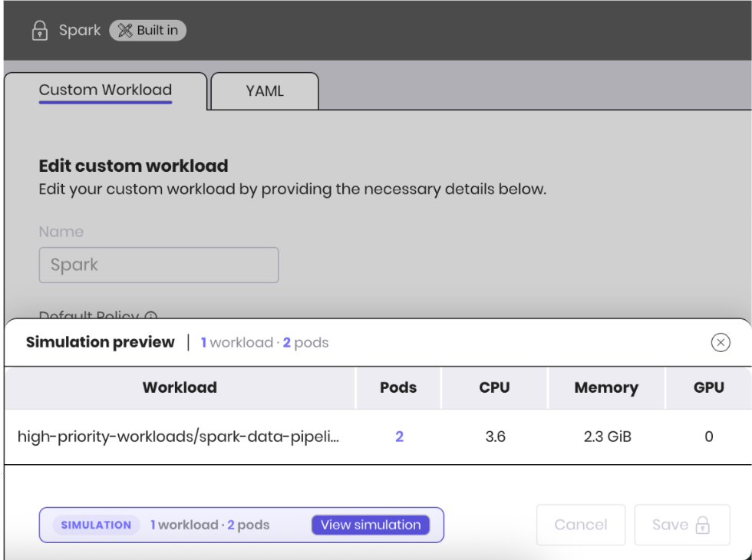
Task: Click the Save button
Action: tap(682, 525)
